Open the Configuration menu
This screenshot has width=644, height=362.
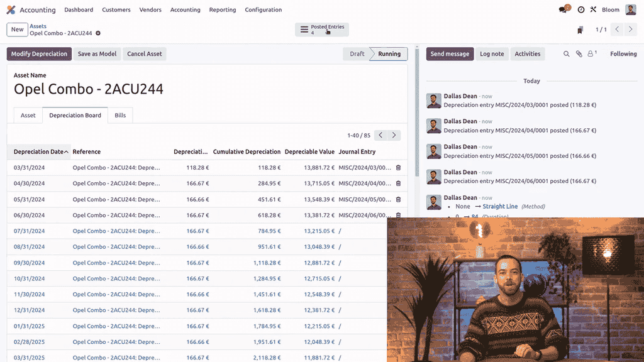click(263, 10)
